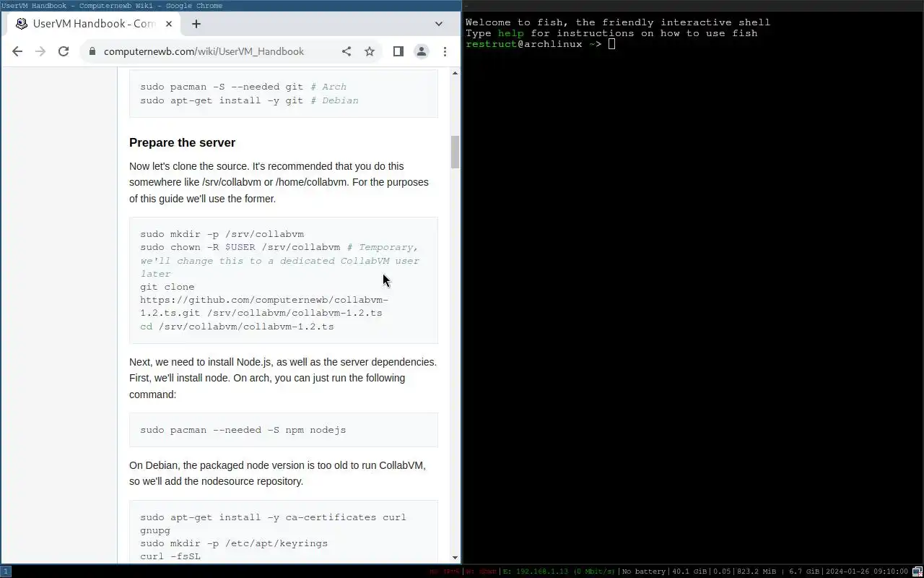Click the green "help" word in the terminal

(x=510, y=33)
